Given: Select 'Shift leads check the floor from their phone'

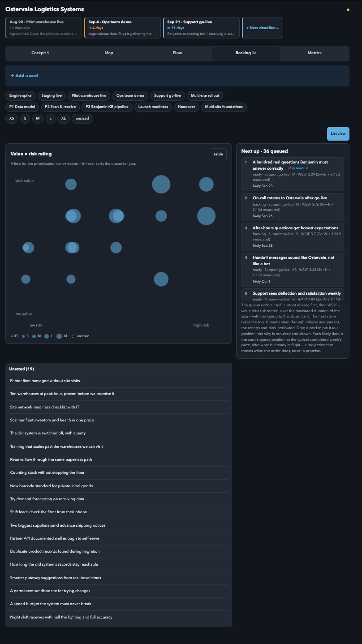Looking at the screenshot, I should coord(119,512).
